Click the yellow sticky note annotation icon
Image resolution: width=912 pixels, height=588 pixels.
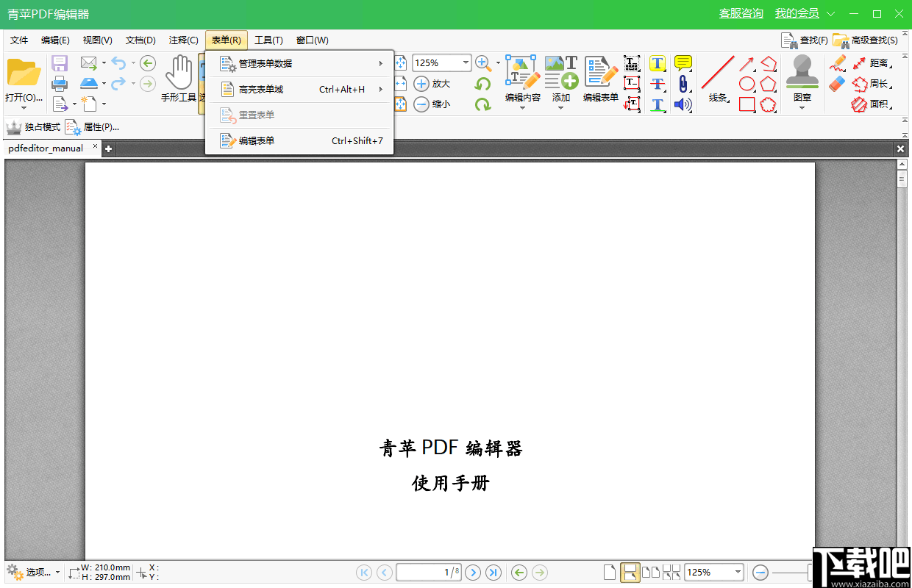click(683, 62)
